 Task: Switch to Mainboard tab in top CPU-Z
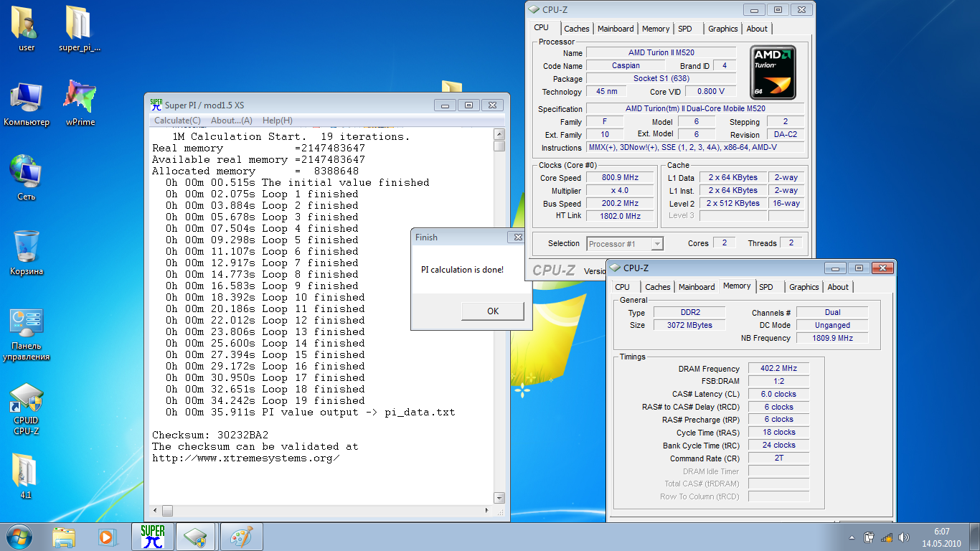point(616,29)
